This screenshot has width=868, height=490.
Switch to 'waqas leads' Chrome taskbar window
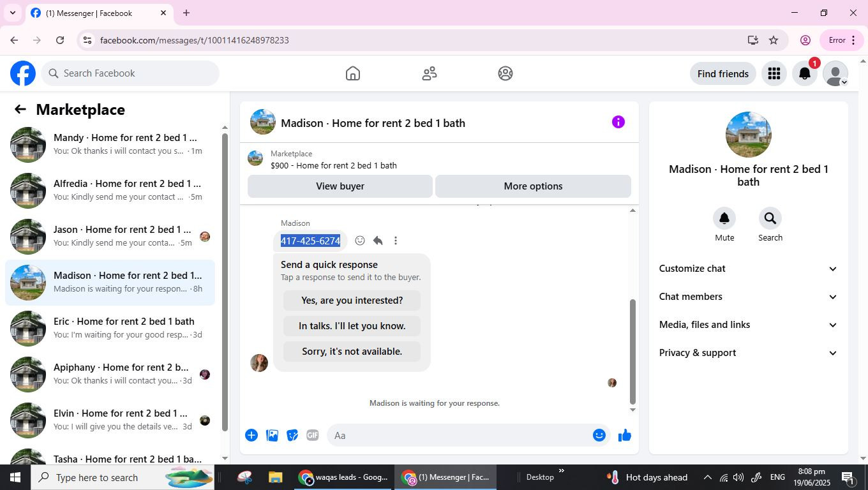[x=345, y=477]
